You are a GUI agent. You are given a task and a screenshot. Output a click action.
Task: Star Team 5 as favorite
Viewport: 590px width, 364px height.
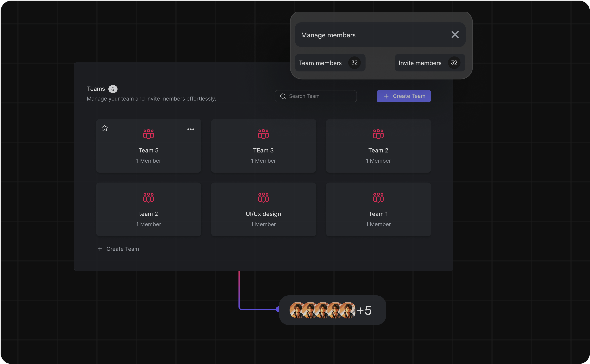tap(104, 128)
